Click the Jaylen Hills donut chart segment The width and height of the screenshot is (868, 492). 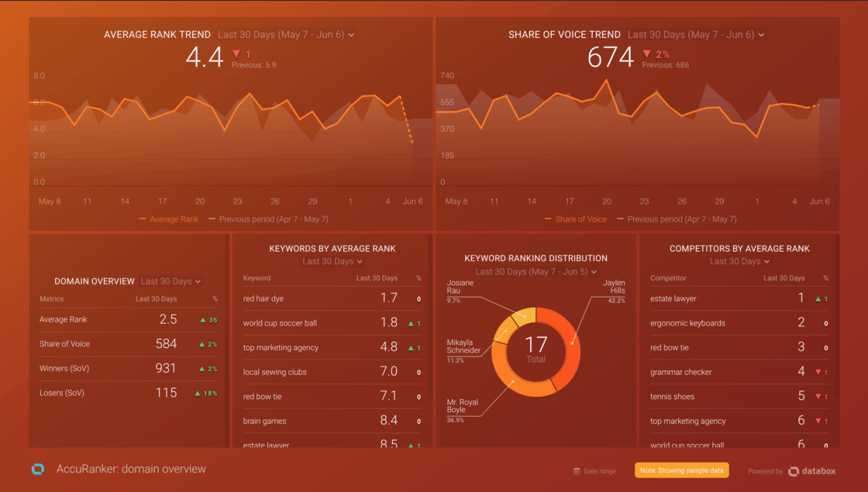tap(569, 341)
